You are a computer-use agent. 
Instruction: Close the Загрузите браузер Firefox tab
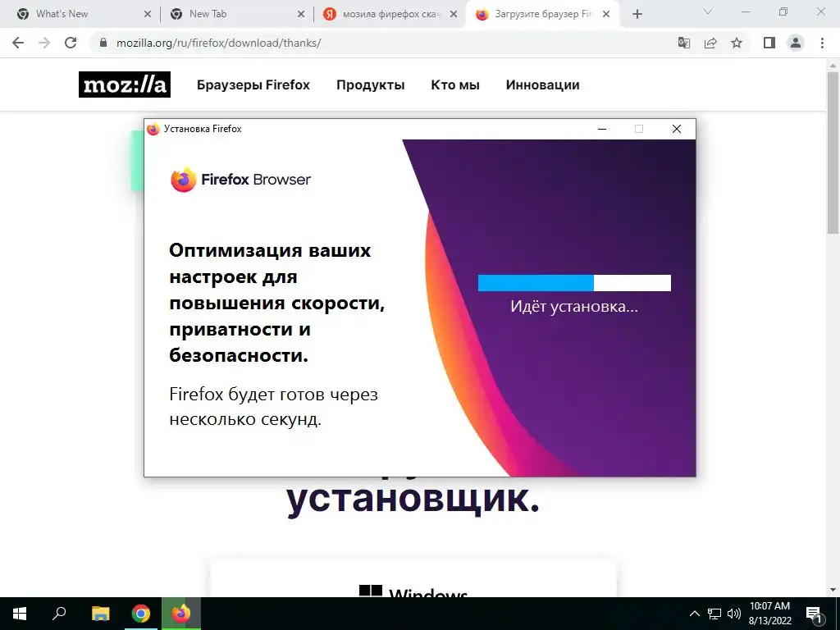(606, 15)
